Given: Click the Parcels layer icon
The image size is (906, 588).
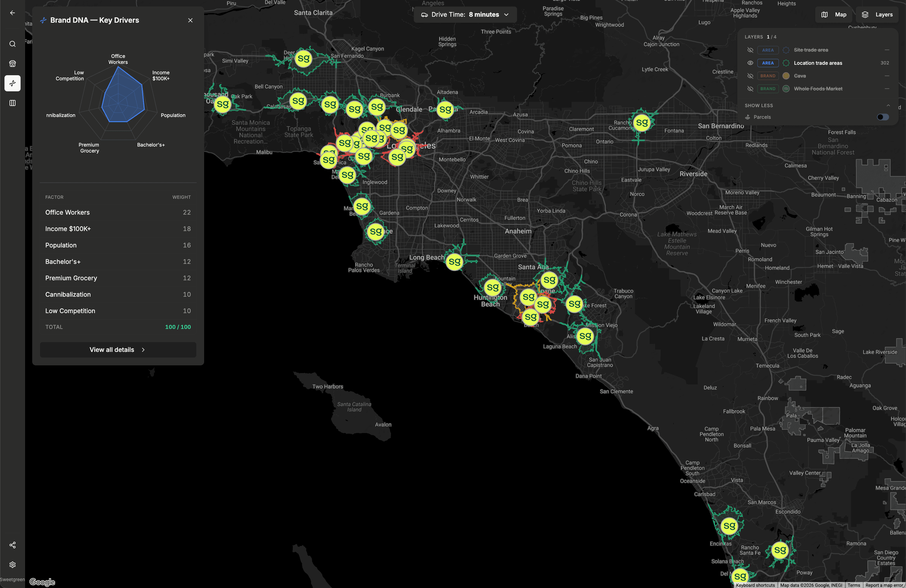Looking at the screenshot, I should 748,117.
